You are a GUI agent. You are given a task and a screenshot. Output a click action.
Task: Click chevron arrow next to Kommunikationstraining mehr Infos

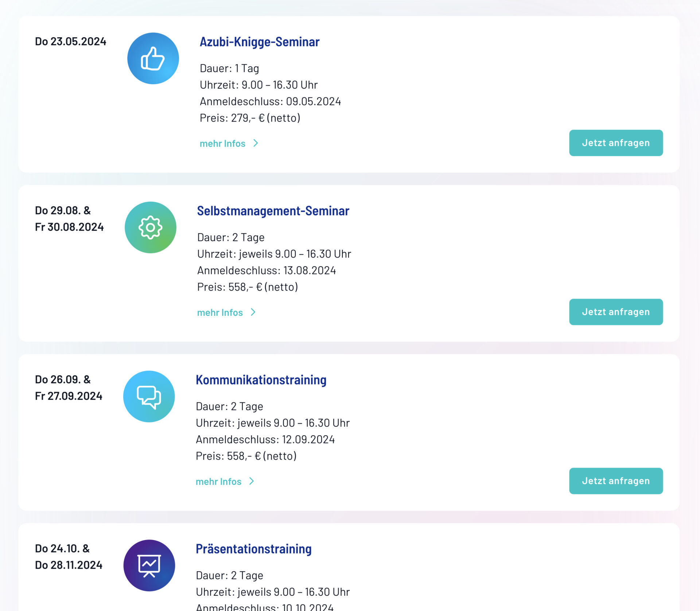(252, 481)
